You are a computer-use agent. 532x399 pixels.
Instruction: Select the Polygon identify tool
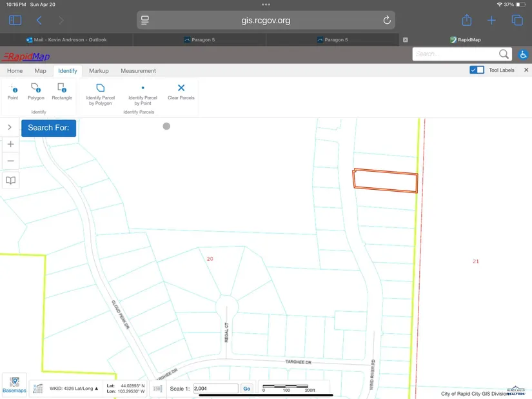(x=35, y=91)
